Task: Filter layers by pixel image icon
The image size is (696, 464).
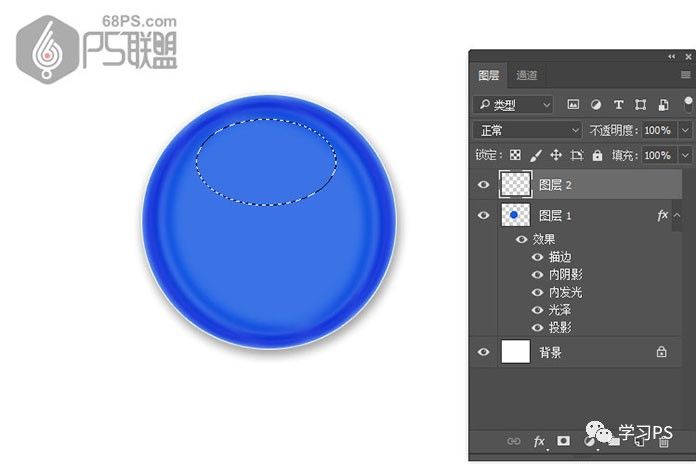Action: [x=573, y=104]
